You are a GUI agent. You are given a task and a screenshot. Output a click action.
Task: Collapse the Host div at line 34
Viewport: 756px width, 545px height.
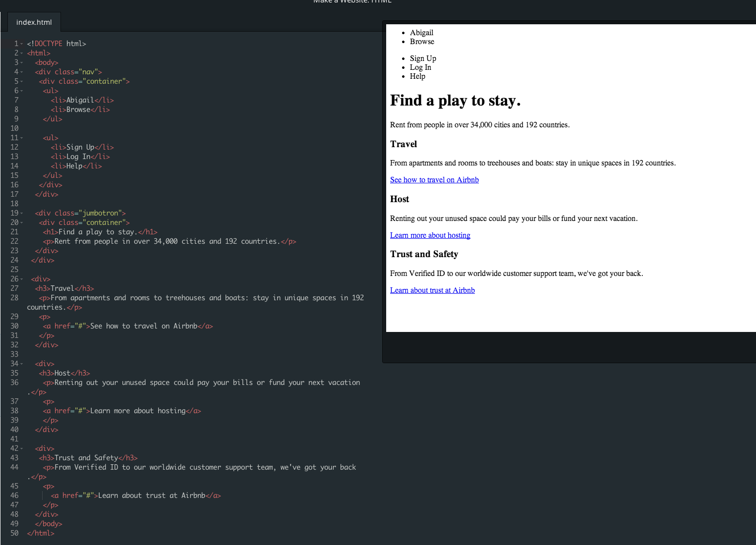(x=22, y=364)
